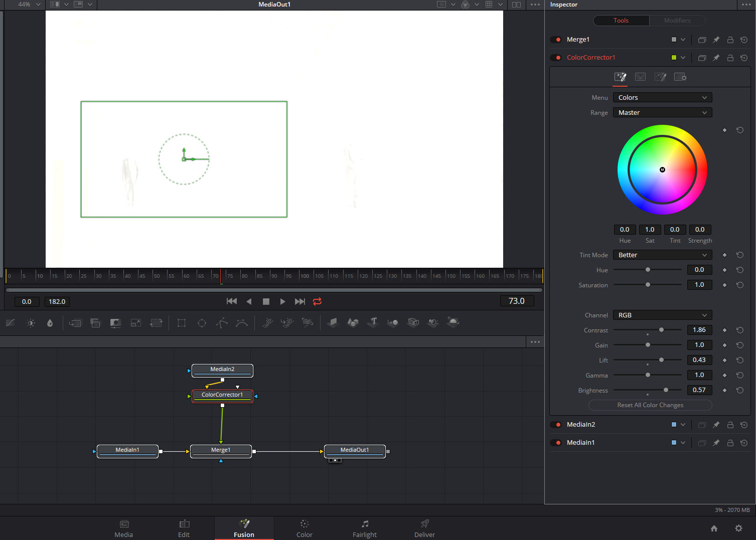Click the current frame field 73.0
This screenshot has height=540, width=756.
pyautogui.click(x=517, y=301)
